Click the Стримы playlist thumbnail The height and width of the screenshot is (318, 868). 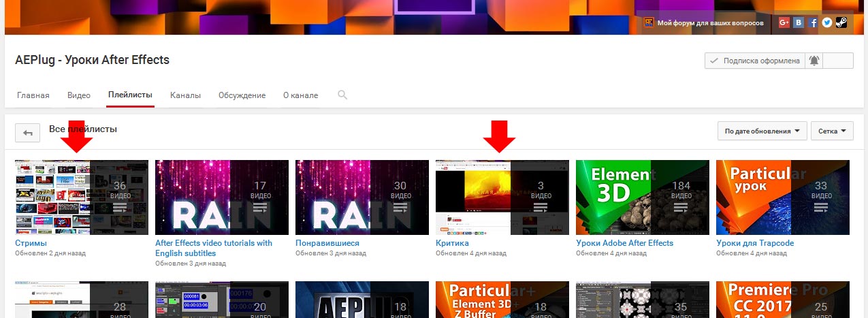click(82, 197)
